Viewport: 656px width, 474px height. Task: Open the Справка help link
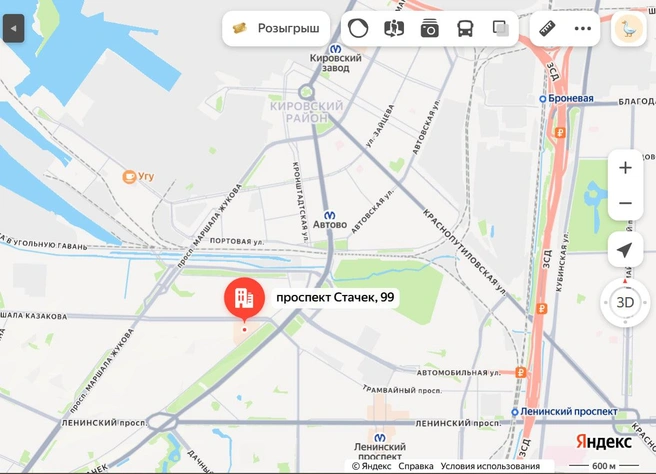(415, 466)
